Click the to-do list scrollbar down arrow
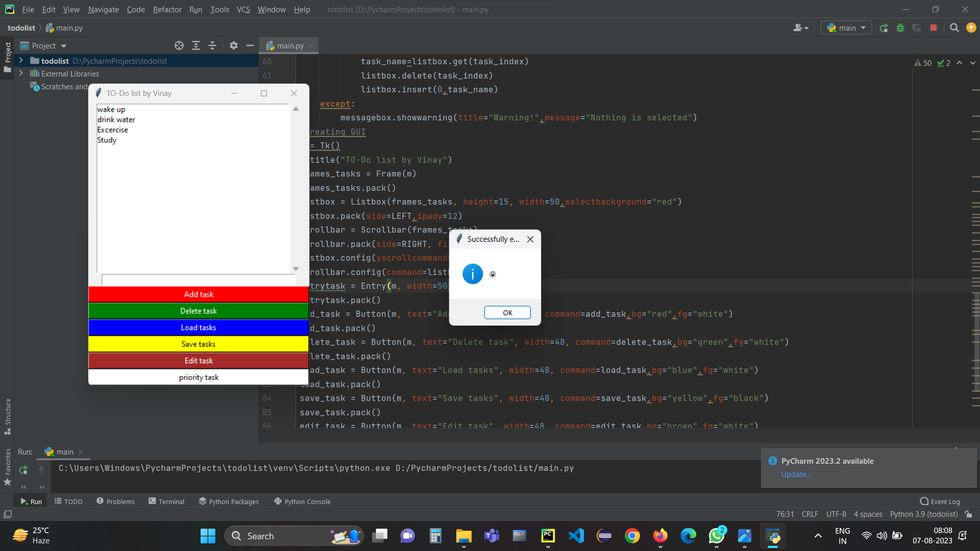The height and width of the screenshot is (551, 980). click(x=296, y=269)
